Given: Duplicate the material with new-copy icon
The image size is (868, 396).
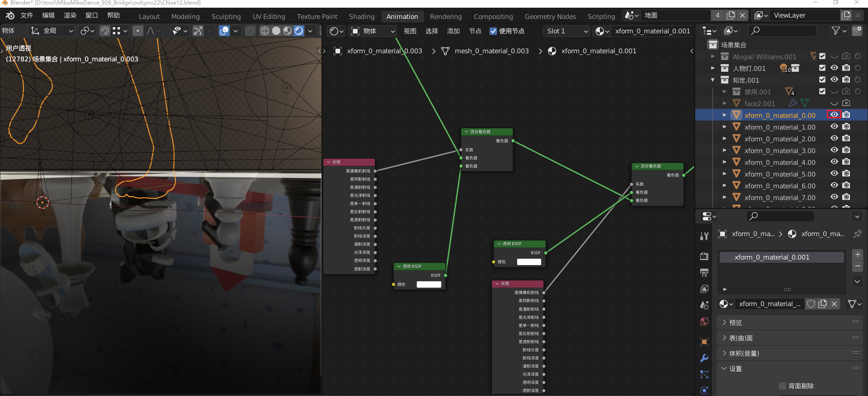Looking at the screenshot, I should point(823,304).
